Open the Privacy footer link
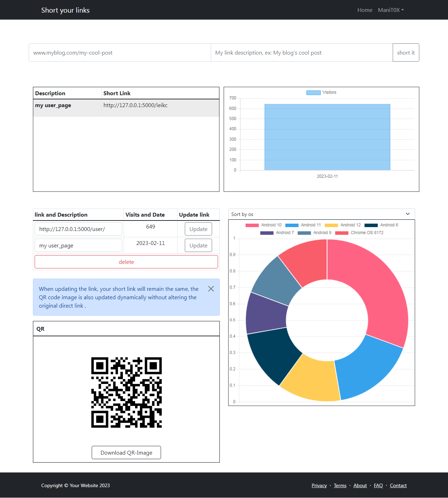448x498 pixels. 319,485
